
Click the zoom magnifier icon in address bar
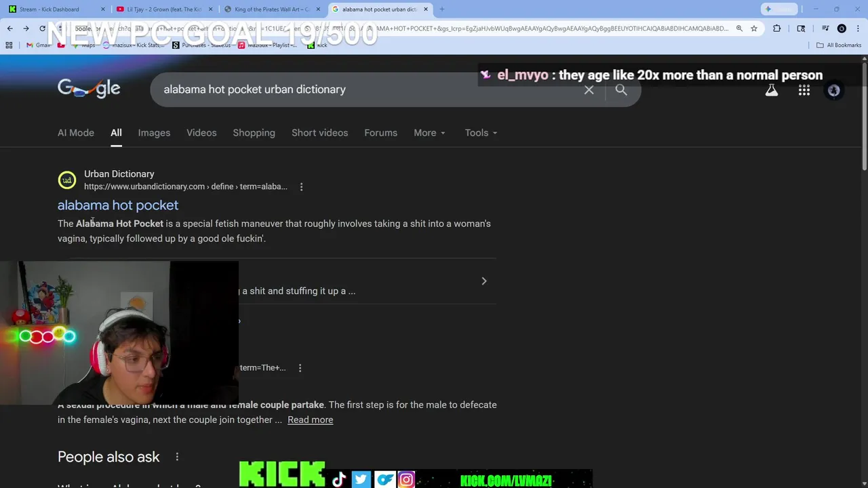pos(739,28)
